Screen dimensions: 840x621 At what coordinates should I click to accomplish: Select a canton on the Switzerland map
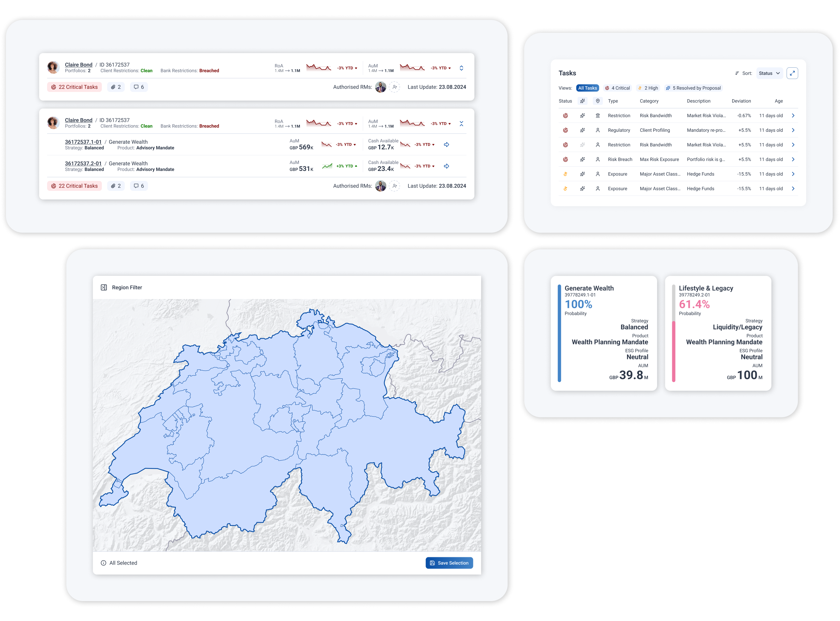point(282,414)
